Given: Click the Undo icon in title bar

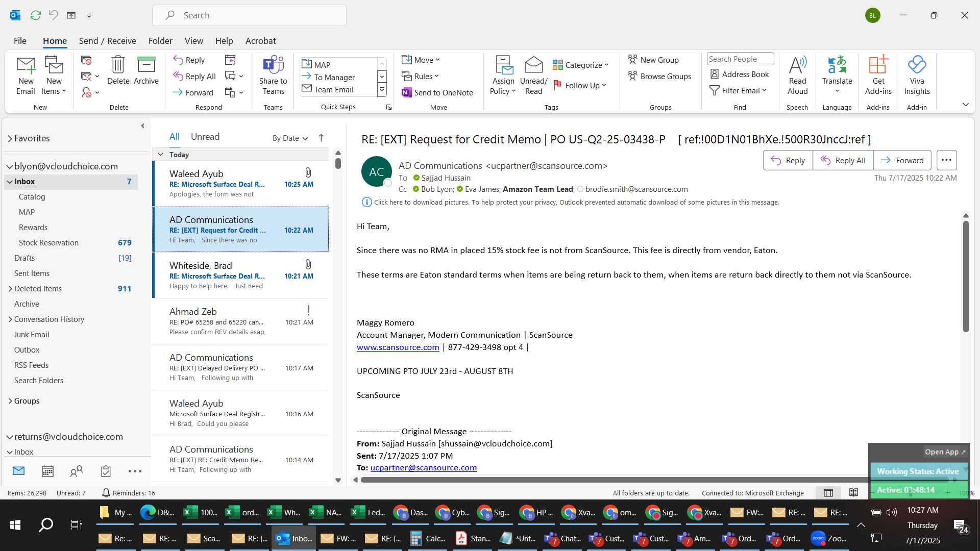Looking at the screenshot, I should [x=53, y=15].
